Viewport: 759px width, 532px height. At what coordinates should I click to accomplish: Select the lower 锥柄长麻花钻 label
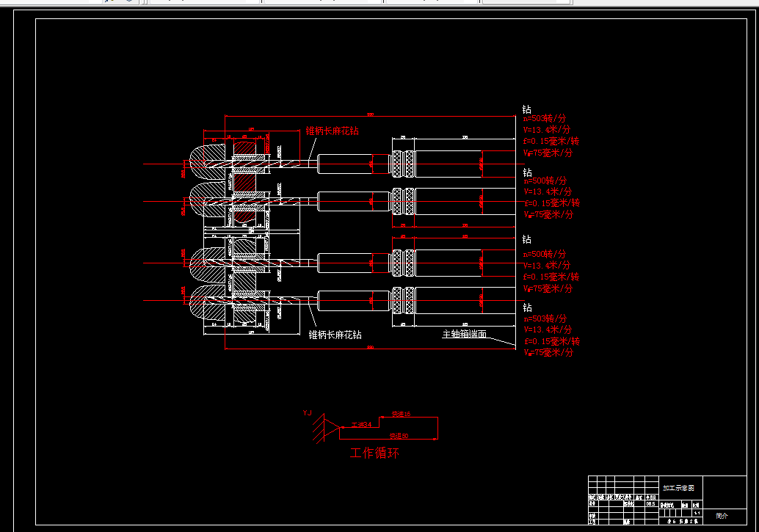point(335,335)
